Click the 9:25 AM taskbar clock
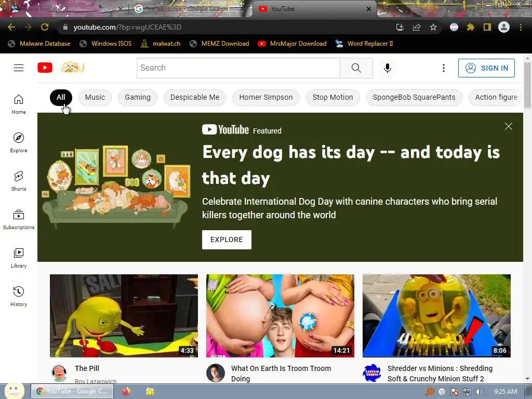 [x=506, y=392]
